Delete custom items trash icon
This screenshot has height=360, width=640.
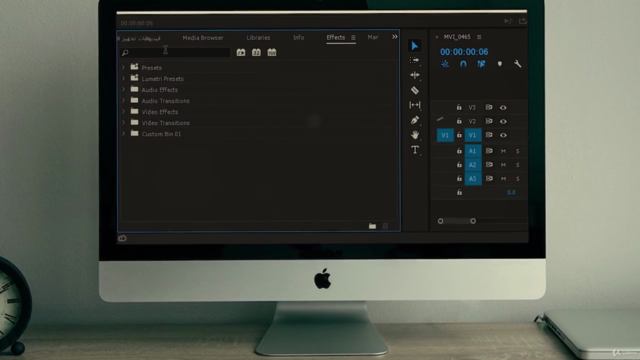tap(385, 226)
